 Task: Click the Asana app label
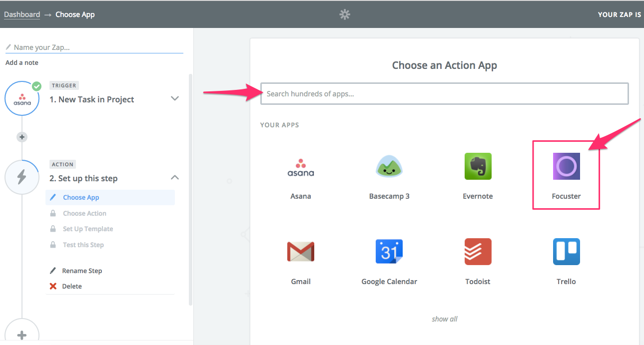tap(301, 196)
